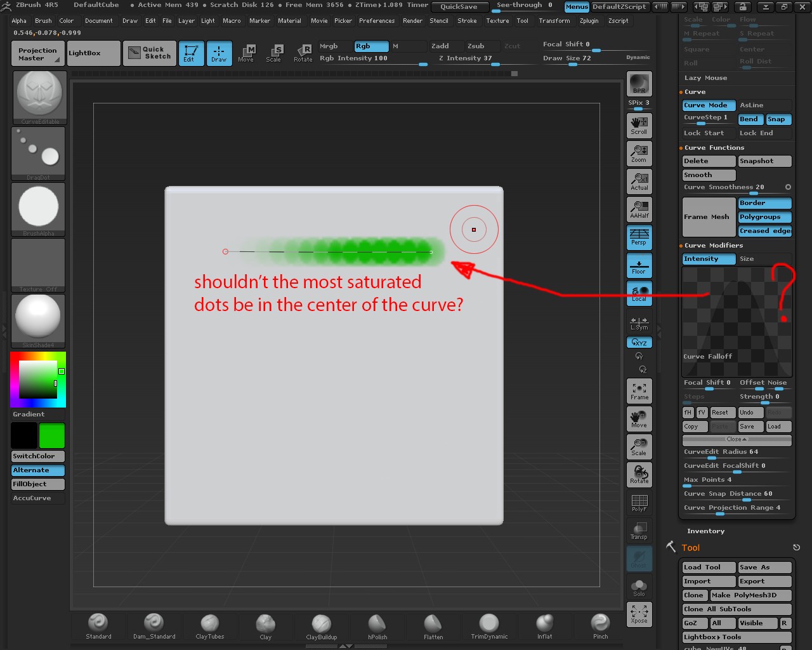Open the Preferences menu

click(x=377, y=21)
